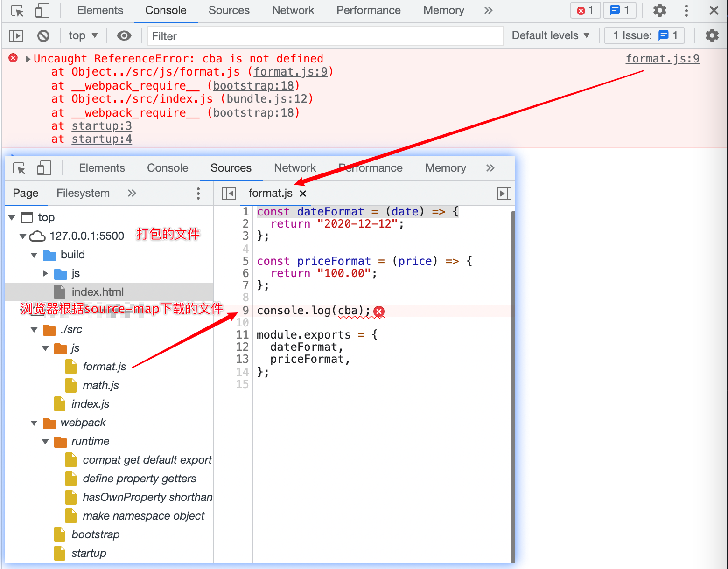Click startup:3 link in stack trace
This screenshot has height=569, width=728.
(x=102, y=126)
